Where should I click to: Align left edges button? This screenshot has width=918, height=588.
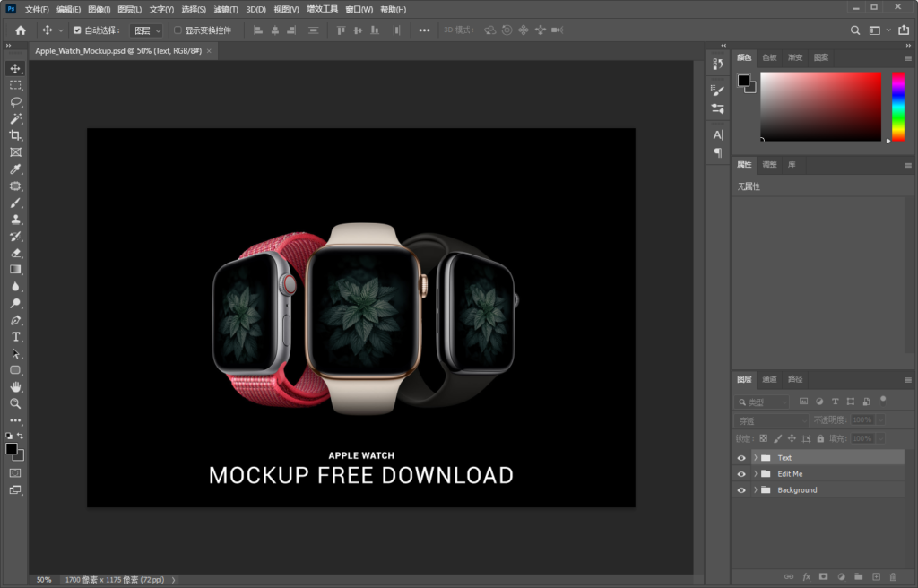point(257,30)
